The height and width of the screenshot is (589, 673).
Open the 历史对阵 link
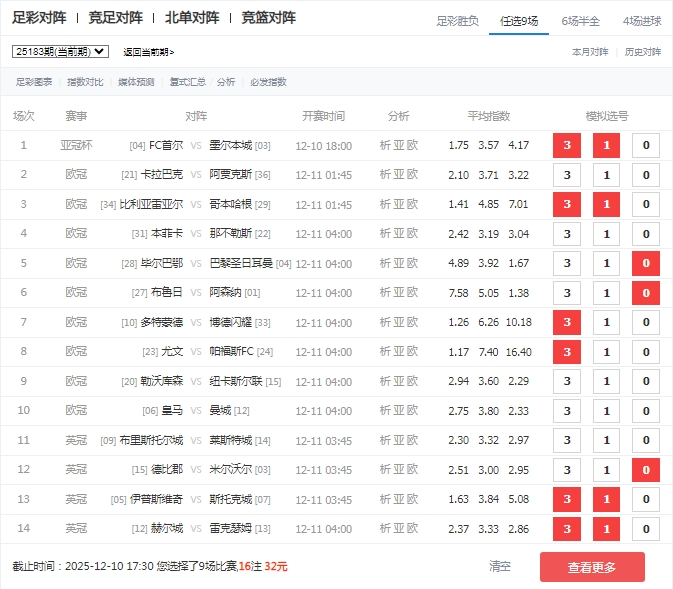pos(642,52)
